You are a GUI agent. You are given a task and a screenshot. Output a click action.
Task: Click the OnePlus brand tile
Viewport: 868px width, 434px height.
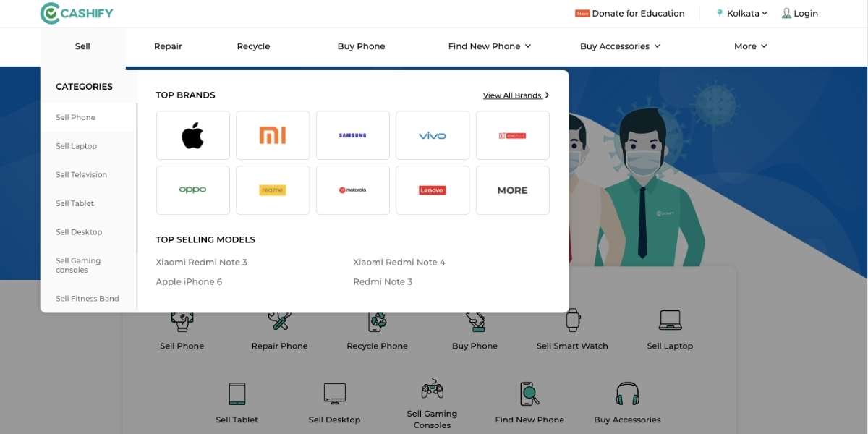pyautogui.click(x=512, y=135)
